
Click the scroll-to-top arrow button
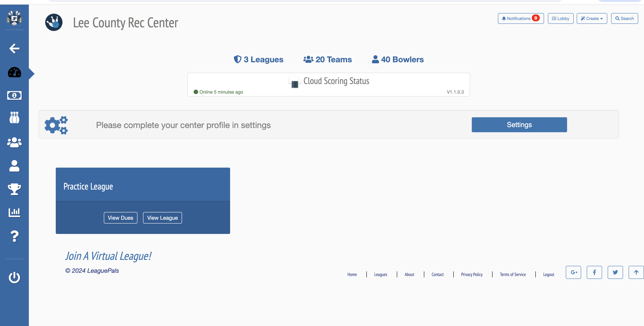pyautogui.click(x=636, y=272)
